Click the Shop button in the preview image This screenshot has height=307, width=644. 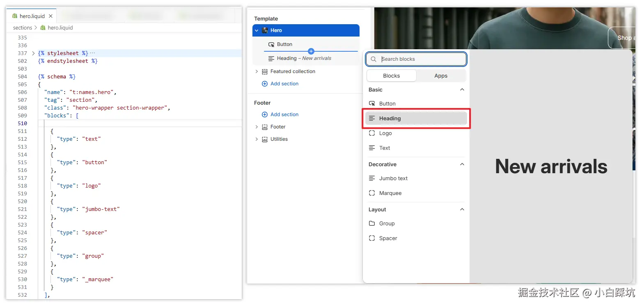[622, 38]
